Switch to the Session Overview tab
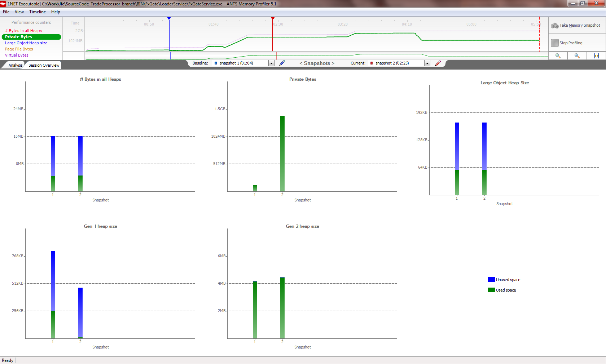Viewport: 606px width, 364px height. tap(44, 65)
